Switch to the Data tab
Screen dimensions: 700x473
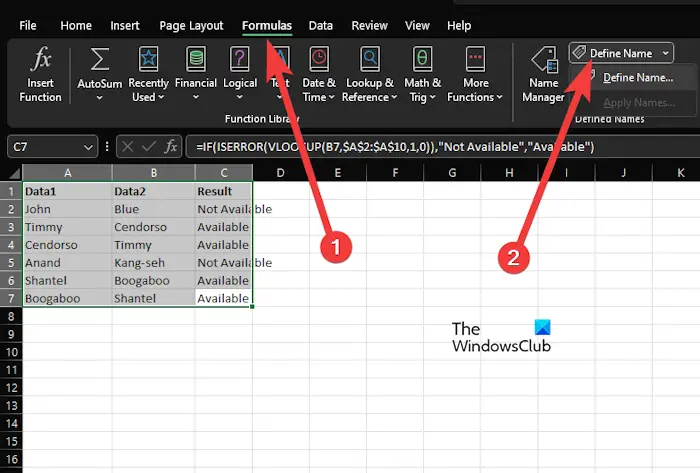[x=321, y=25]
